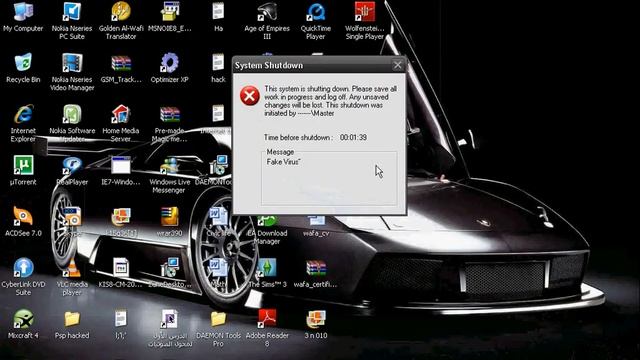
Task: Open Nokia Nseries PC Suite icon
Action: (72, 12)
